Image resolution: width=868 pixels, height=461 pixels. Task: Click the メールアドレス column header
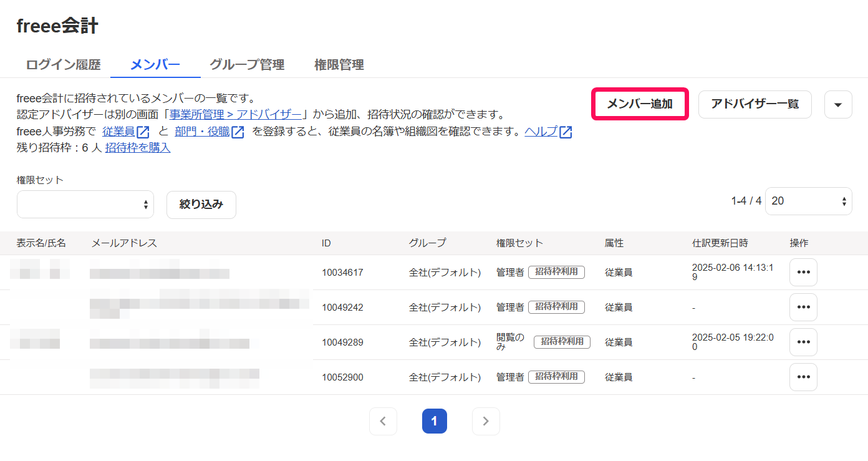124,243
